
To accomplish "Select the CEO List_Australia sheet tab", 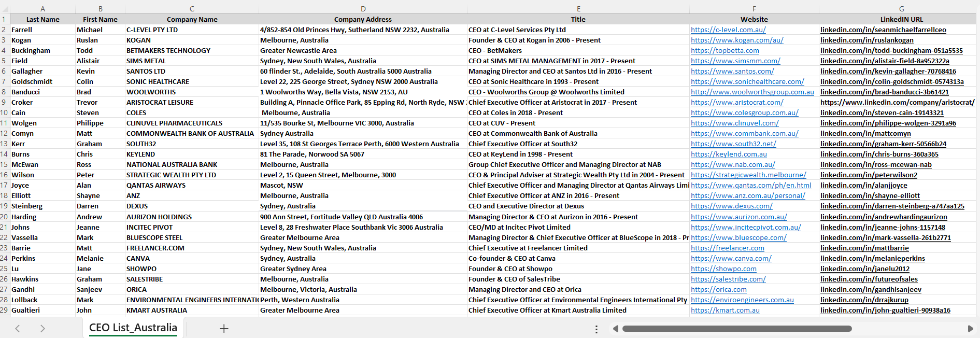I will (x=133, y=328).
